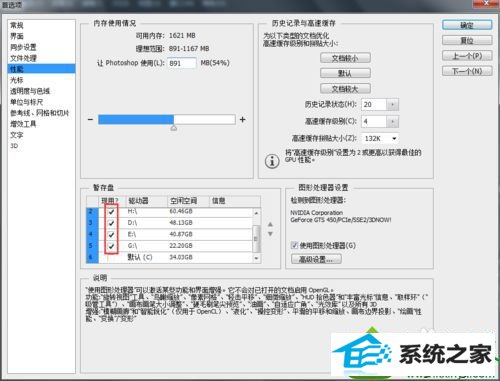The width and height of the screenshot is (500, 381).
Task: Click scratch disk list scroll-up arrow
Action: 256,213
